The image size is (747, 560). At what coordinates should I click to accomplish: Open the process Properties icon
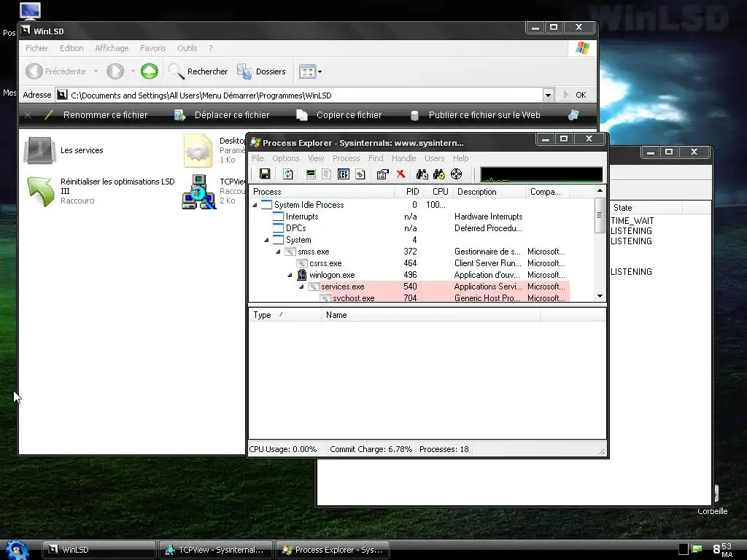[382, 174]
